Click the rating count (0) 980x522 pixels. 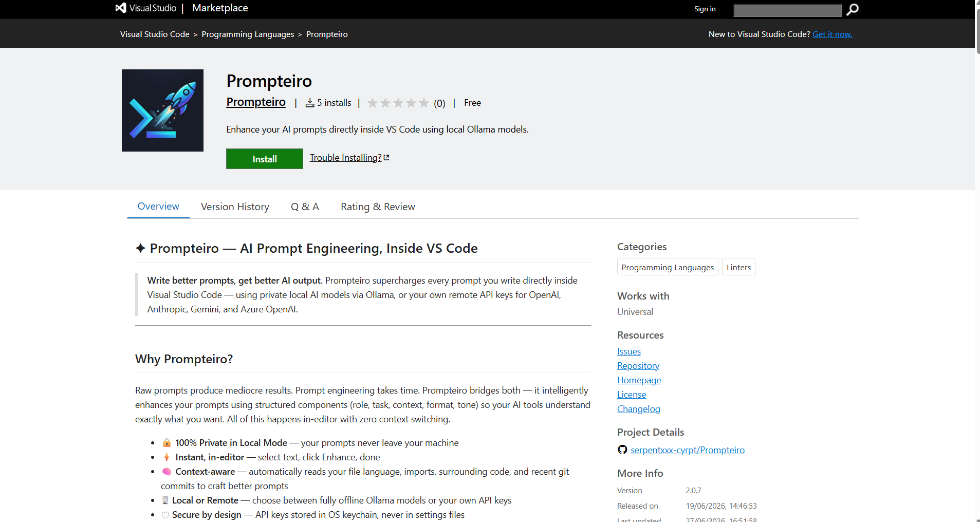[439, 103]
